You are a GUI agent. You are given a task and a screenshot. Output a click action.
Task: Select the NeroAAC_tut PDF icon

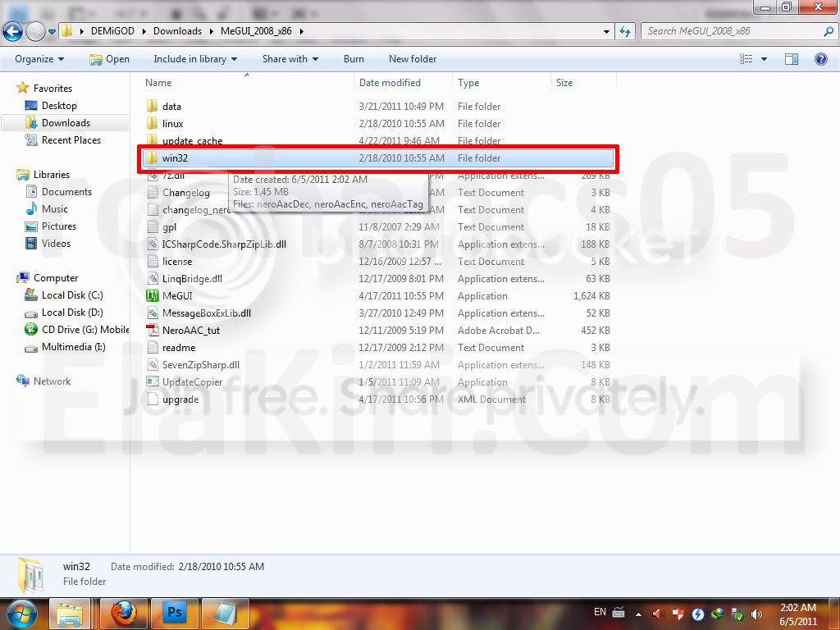pyautogui.click(x=152, y=330)
